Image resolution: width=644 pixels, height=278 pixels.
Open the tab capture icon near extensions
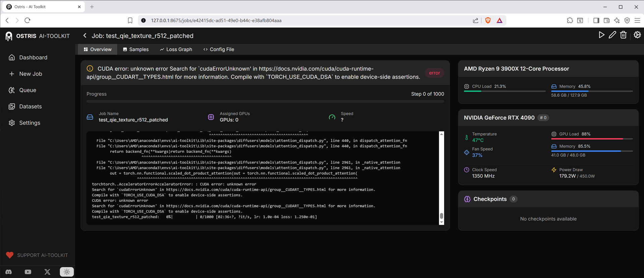pyautogui.click(x=580, y=20)
